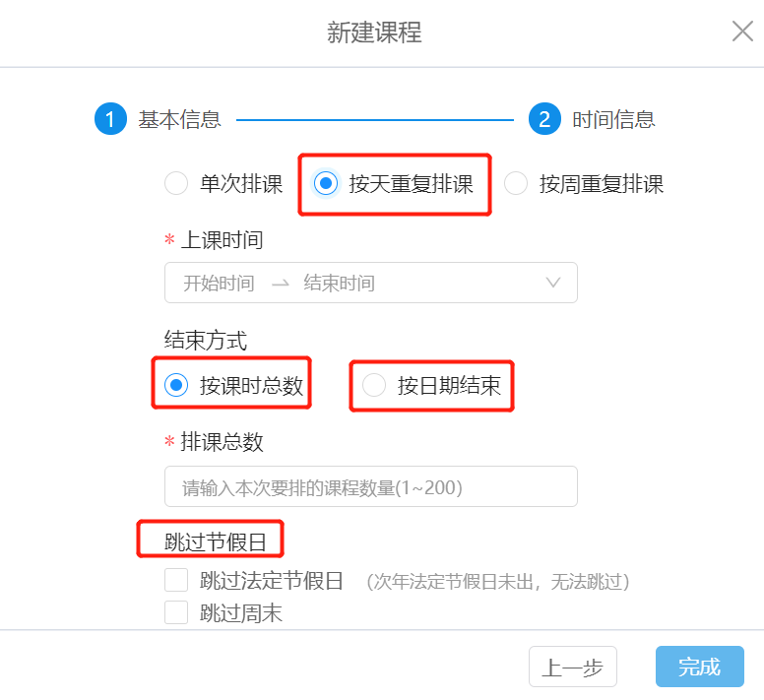Focus the 排课总数 input box
The height and width of the screenshot is (700, 764).
(x=371, y=486)
